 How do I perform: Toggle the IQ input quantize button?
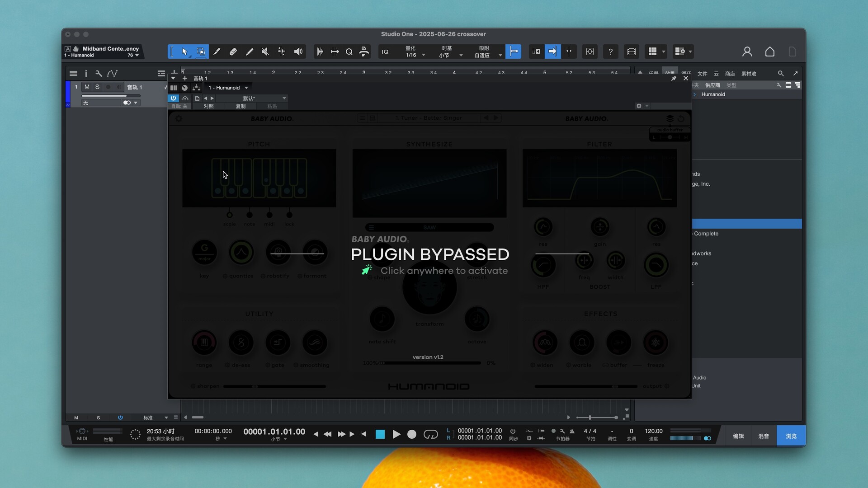(x=385, y=52)
